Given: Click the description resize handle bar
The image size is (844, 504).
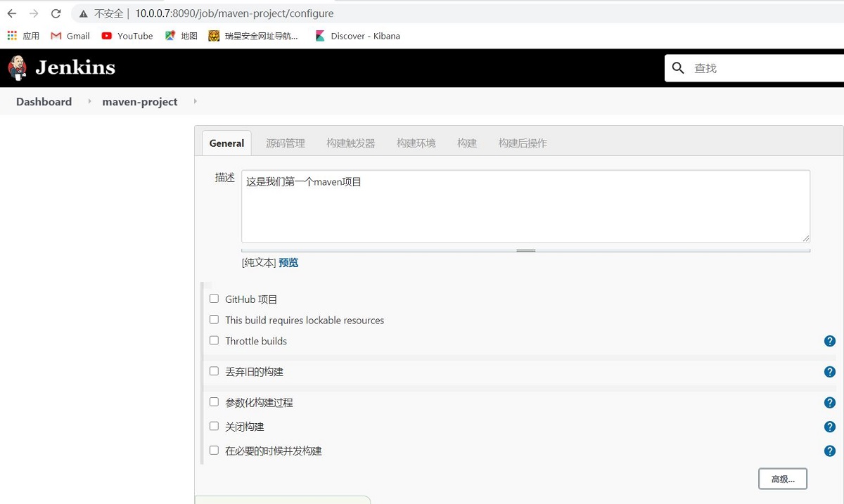Looking at the screenshot, I should point(525,250).
